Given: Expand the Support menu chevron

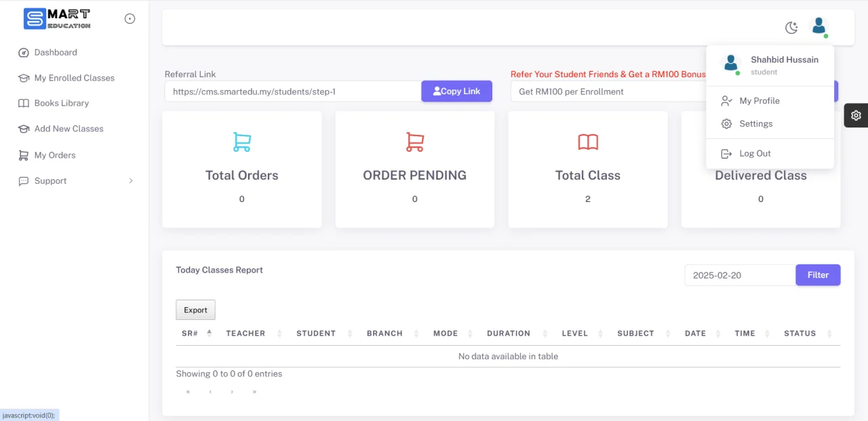Looking at the screenshot, I should point(131,181).
